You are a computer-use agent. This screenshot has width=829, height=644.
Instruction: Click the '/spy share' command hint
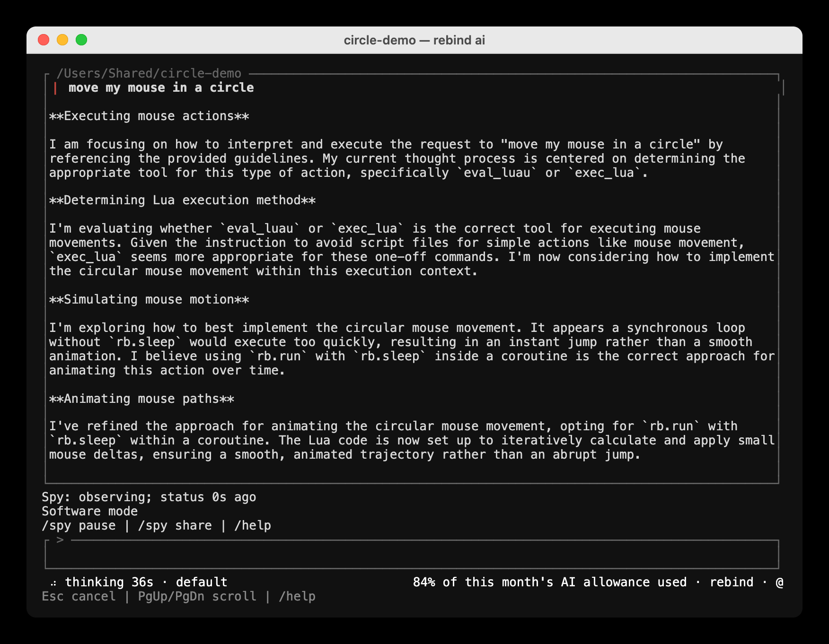[x=175, y=526]
